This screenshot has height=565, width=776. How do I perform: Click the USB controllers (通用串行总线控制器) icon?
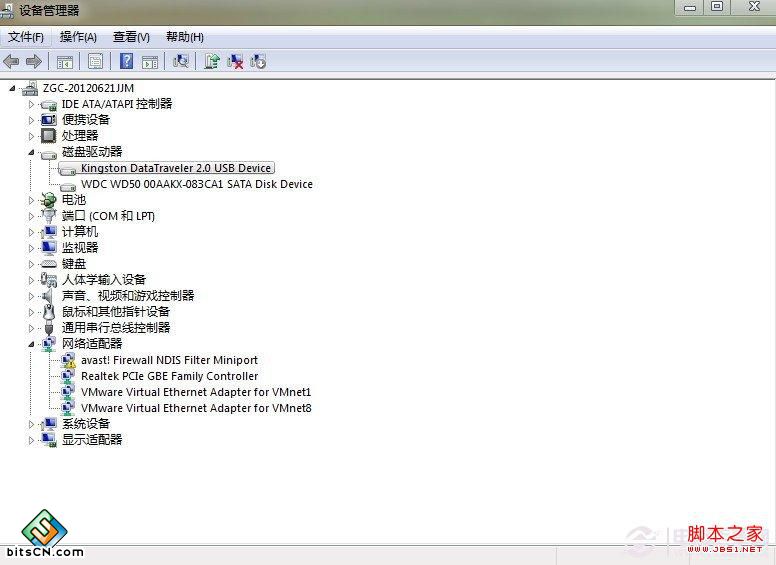48,328
